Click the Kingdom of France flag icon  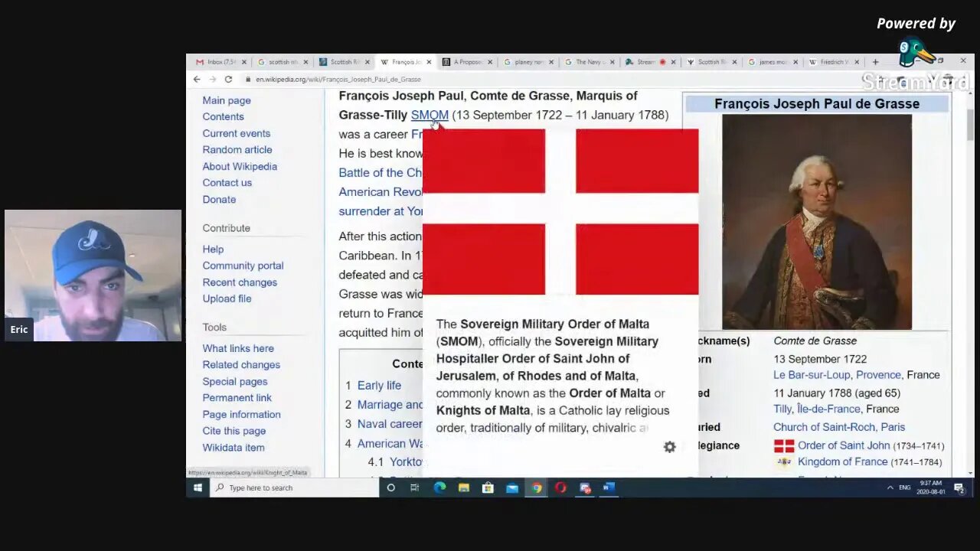coord(784,461)
